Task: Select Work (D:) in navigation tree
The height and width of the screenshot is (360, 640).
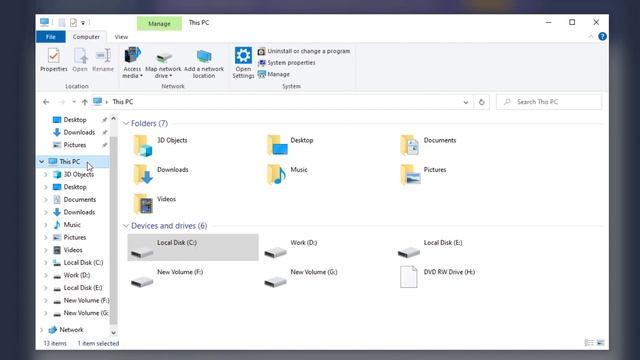Action: (77, 275)
